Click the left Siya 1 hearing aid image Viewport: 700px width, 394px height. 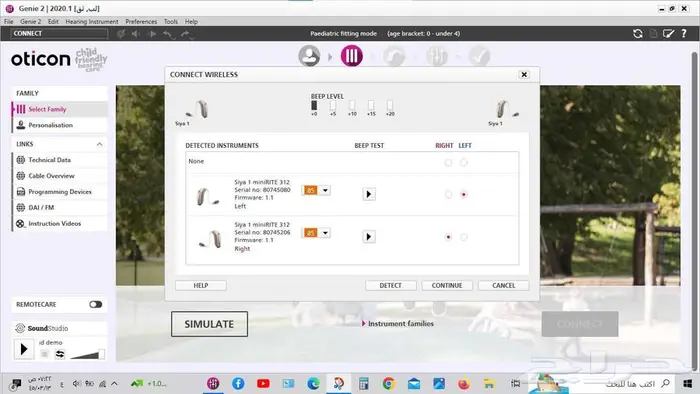point(198,109)
